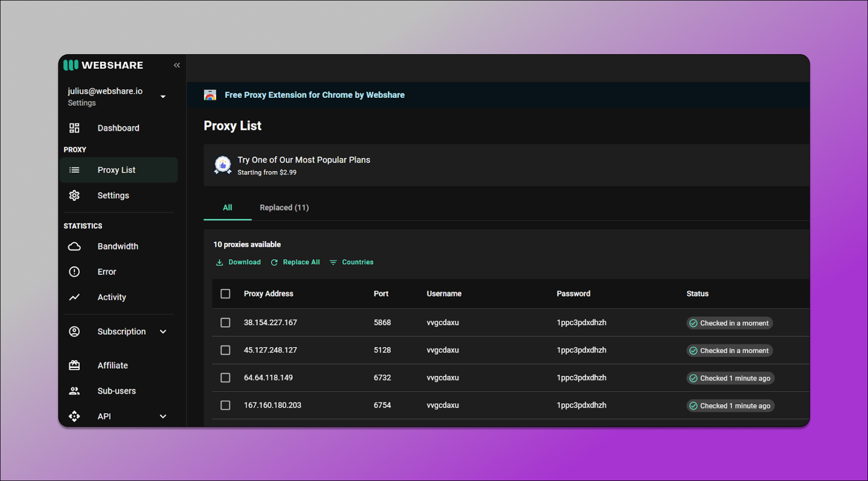Click the Activity trend-line icon
The height and width of the screenshot is (481, 868).
[x=74, y=297]
